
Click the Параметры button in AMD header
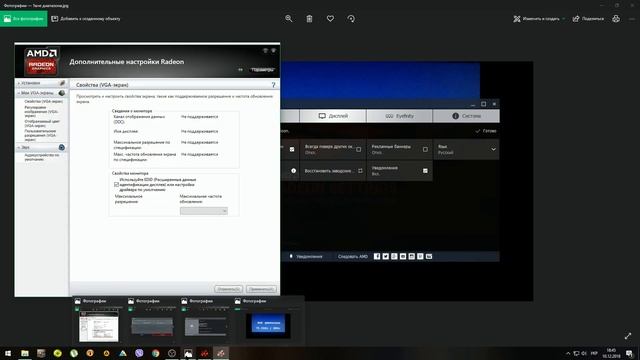262,70
